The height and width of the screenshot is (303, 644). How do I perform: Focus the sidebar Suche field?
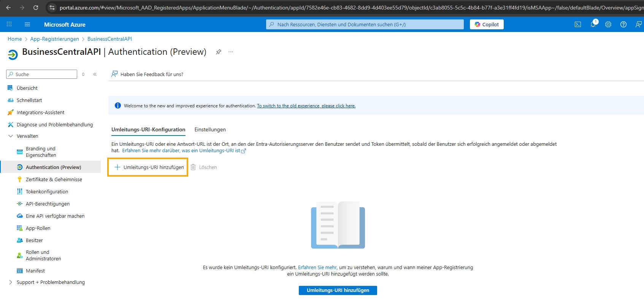pos(42,74)
